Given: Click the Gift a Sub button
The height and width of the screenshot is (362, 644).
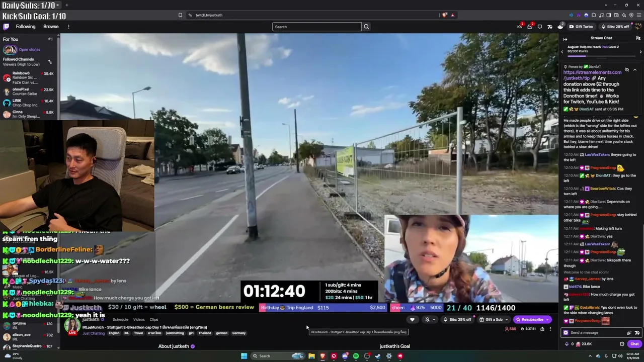Looking at the screenshot, I should click(491, 320).
